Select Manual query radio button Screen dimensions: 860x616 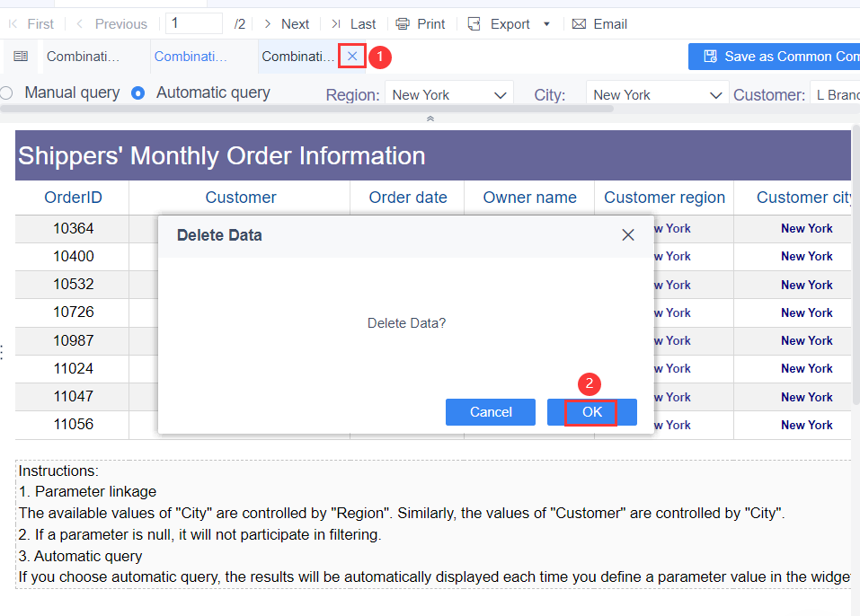pos(6,93)
